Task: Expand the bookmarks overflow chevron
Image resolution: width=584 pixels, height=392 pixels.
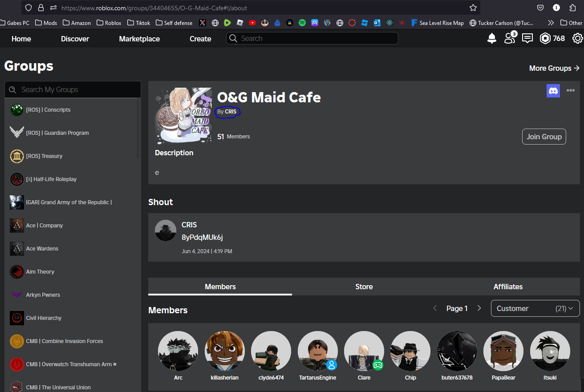Action: pyautogui.click(x=551, y=23)
